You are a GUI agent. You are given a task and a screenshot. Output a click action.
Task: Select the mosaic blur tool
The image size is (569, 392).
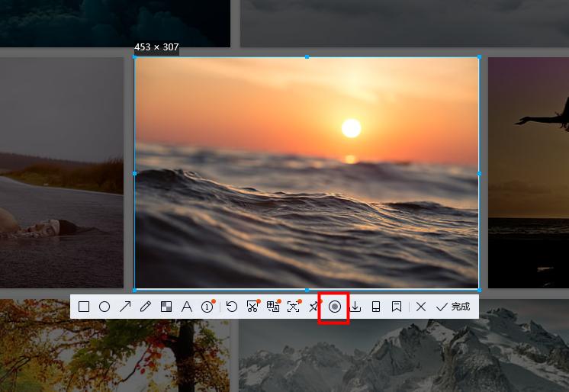tap(166, 307)
